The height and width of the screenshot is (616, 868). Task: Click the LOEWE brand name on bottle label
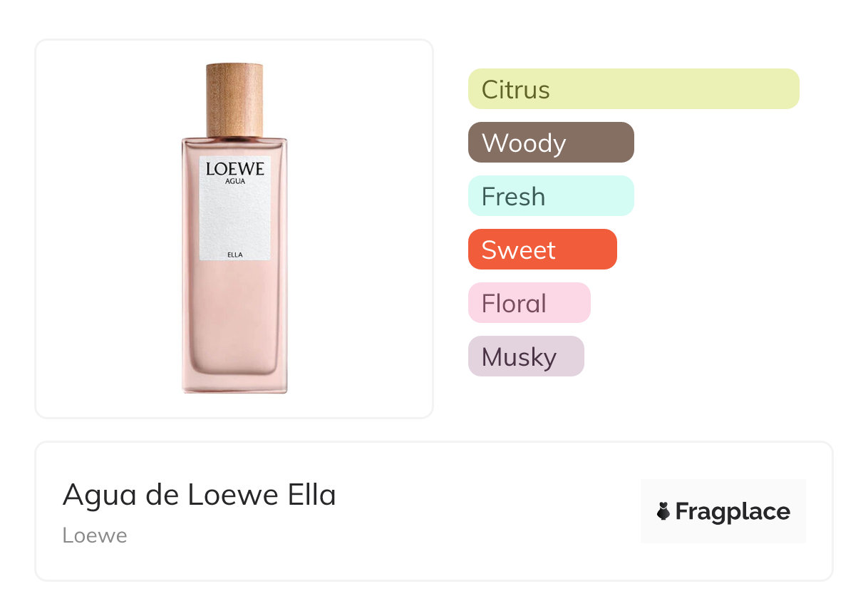tap(234, 169)
